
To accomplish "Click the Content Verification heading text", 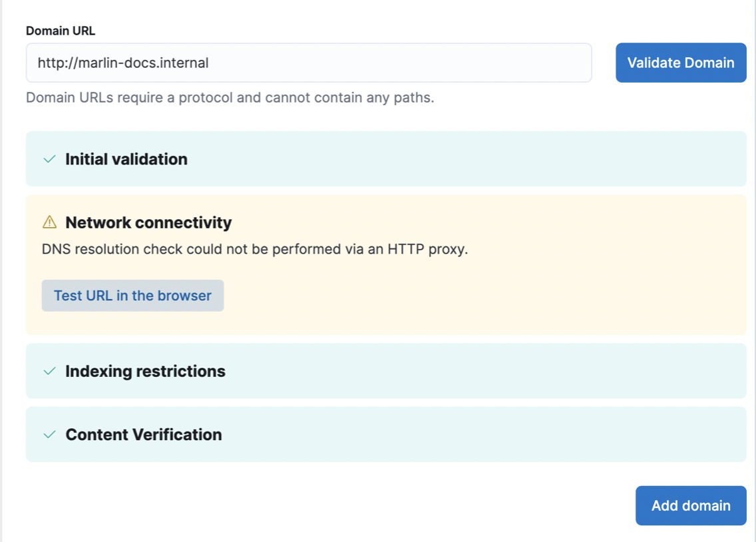I will tap(143, 434).
